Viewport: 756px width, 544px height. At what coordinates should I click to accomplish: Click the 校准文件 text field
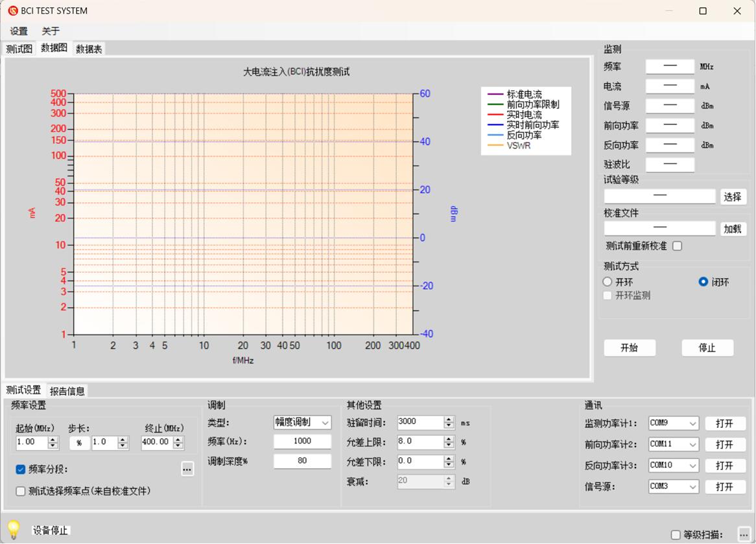coord(659,228)
